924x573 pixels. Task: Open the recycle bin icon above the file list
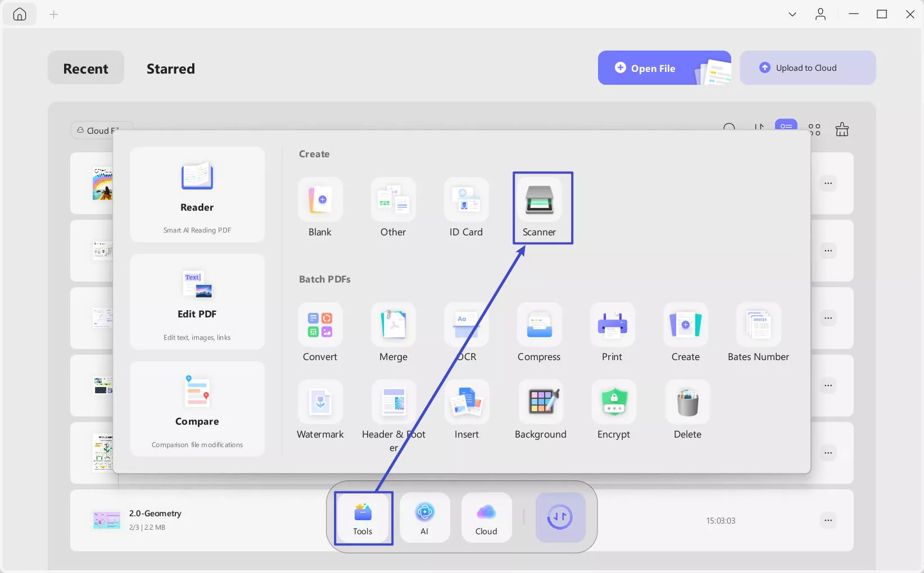point(842,130)
